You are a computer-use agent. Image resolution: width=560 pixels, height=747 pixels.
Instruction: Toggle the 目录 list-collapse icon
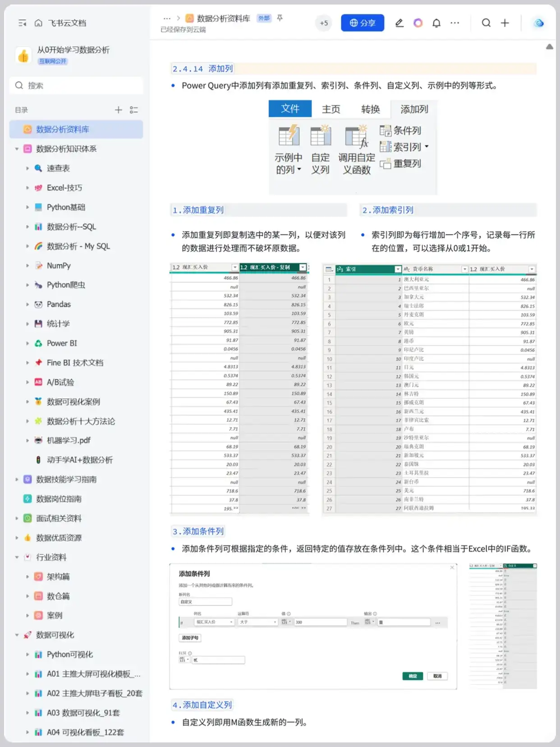[x=134, y=110]
